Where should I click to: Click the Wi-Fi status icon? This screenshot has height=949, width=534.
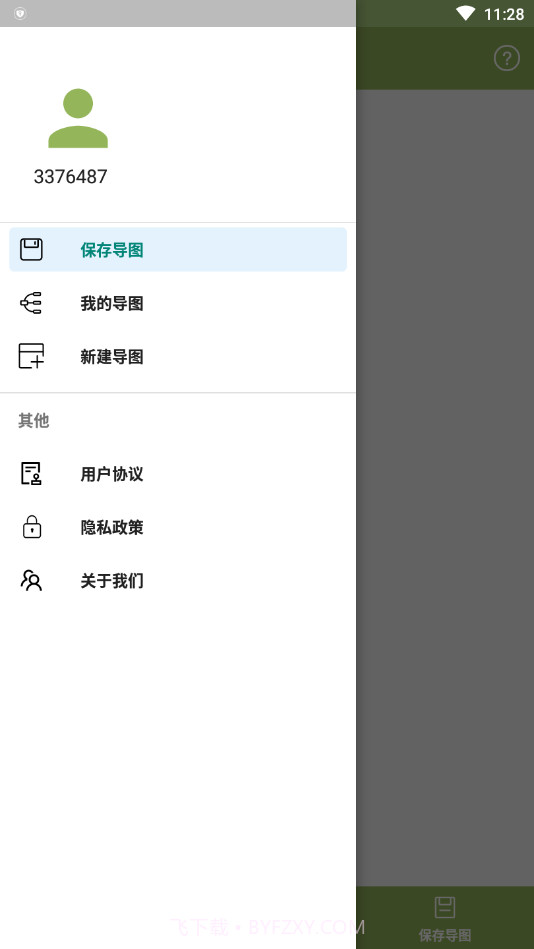465,13
